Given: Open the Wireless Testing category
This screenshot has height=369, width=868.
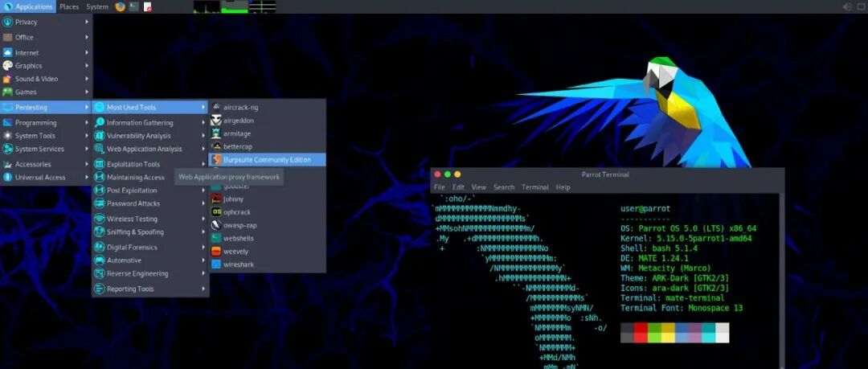Looking at the screenshot, I should (x=150, y=219).
